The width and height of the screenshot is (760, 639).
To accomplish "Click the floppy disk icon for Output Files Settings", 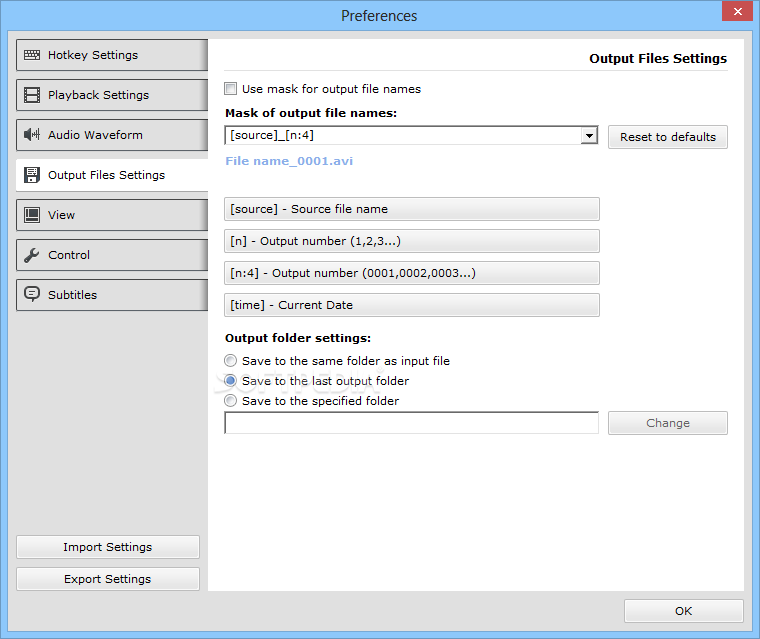I will click(32, 175).
